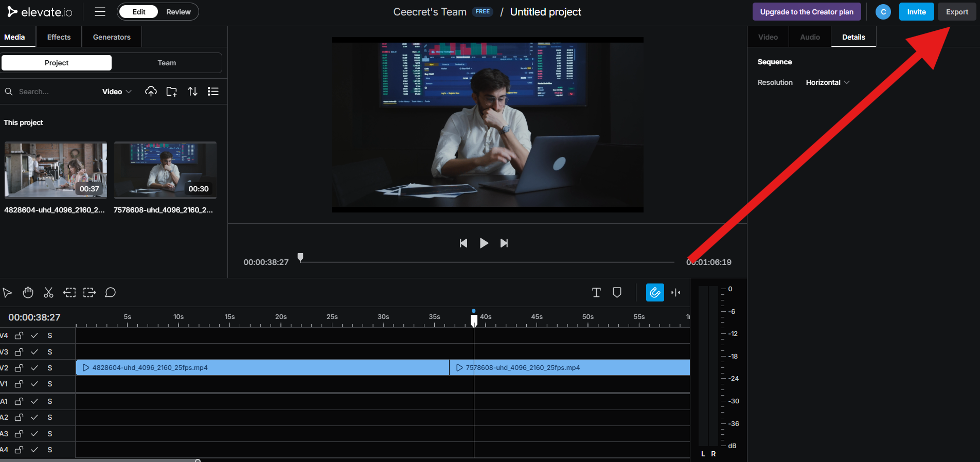Click the Untitled project title
Screen dimensions: 980x462
point(545,12)
